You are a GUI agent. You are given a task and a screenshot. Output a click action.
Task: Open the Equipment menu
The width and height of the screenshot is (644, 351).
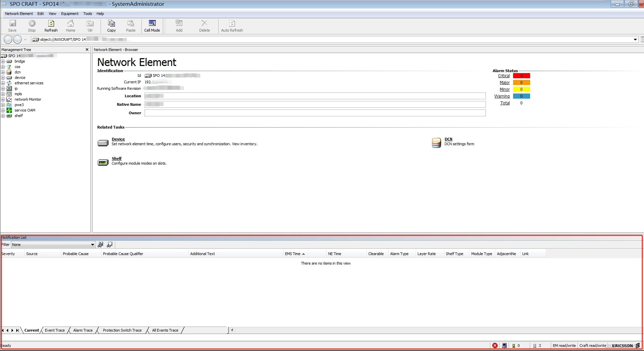click(70, 14)
